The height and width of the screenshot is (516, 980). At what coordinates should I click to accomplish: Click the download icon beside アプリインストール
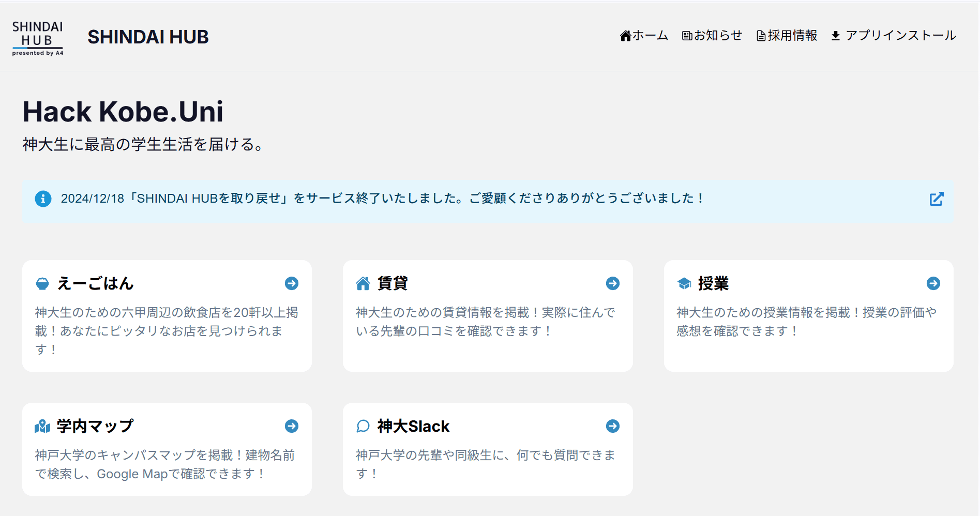click(836, 35)
